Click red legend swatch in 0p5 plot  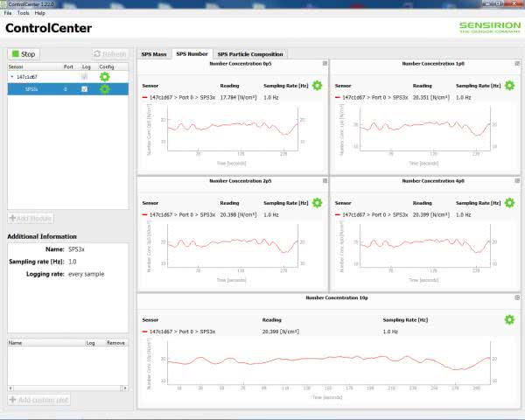(x=143, y=97)
